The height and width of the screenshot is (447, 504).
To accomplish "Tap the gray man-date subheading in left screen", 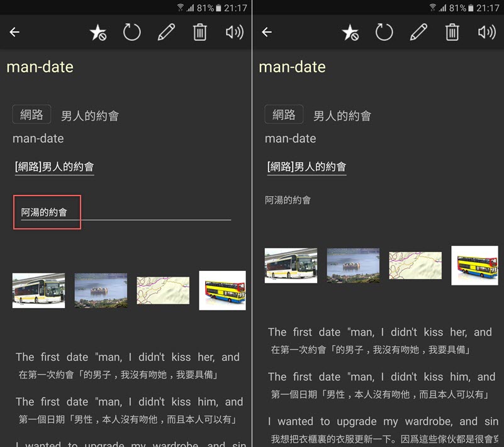I will [x=38, y=139].
